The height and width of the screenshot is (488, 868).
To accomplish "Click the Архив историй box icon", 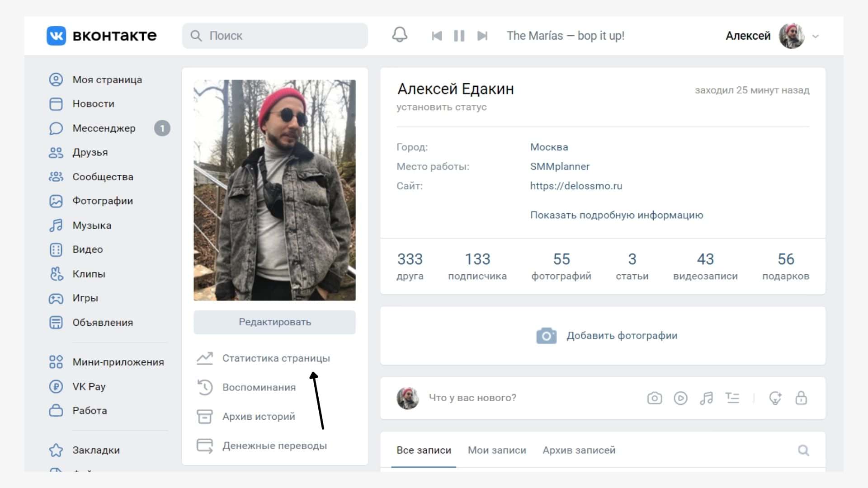I will 205,416.
